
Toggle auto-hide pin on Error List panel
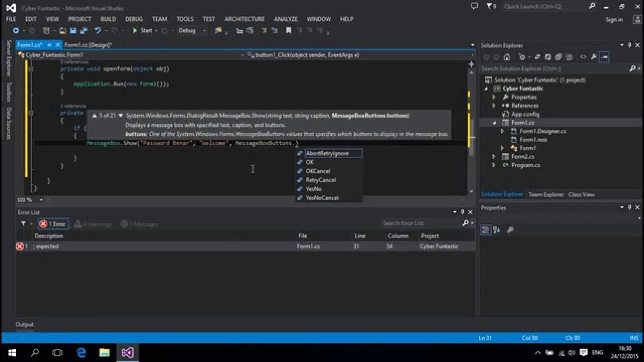(462, 212)
